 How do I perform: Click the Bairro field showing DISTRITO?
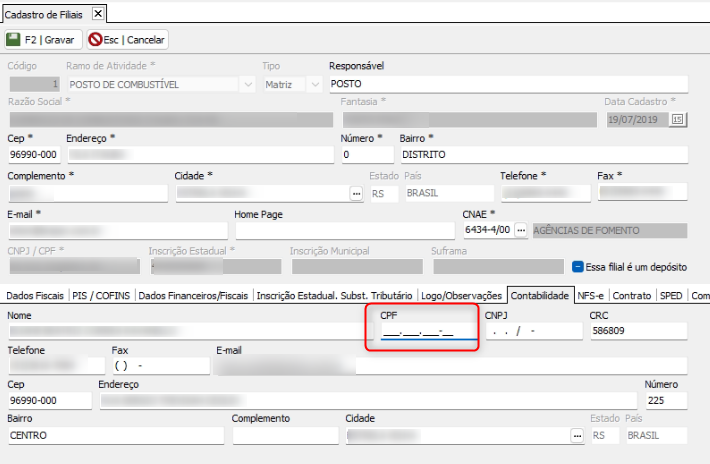click(x=543, y=155)
